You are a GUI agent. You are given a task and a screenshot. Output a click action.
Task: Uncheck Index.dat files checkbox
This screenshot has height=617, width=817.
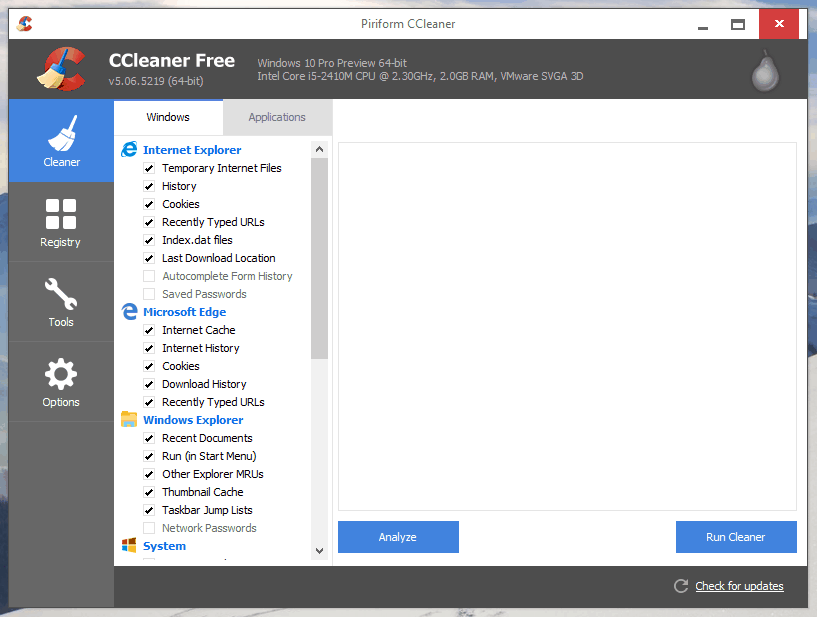point(149,240)
